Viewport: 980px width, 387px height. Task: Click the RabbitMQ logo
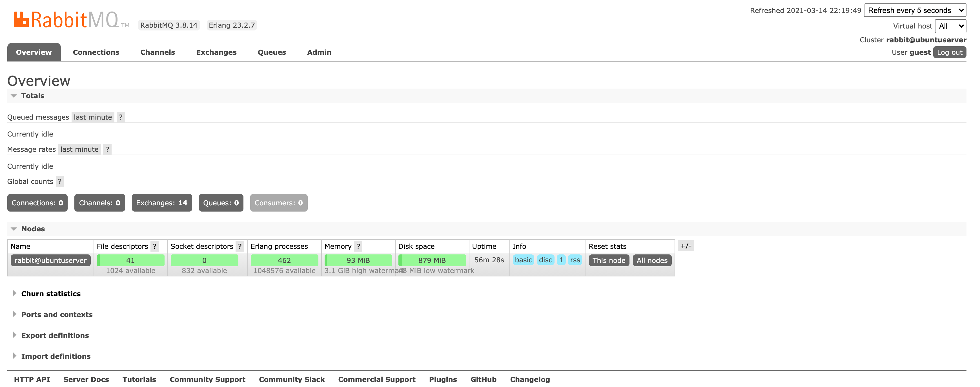(x=72, y=20)
